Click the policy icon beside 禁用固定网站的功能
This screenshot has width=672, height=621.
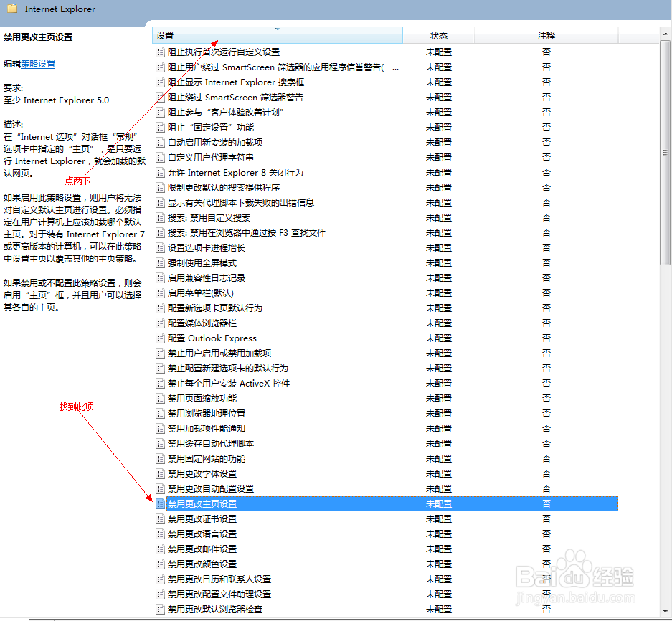click(x=160, y=459)
